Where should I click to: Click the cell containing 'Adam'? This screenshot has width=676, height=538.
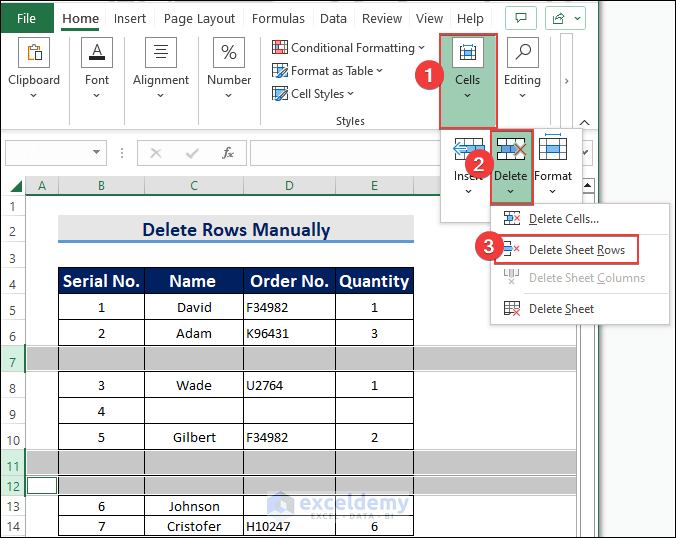click(x=194, y=333)
